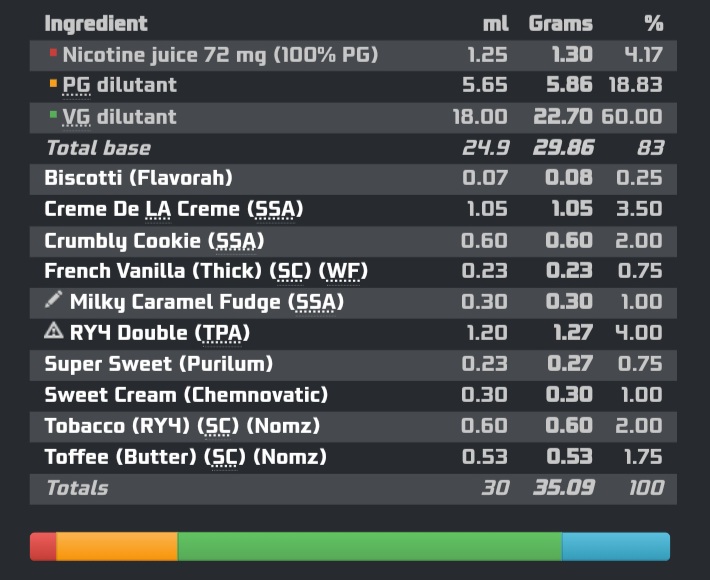Click the orange marker beside PG dilutant

click(x=53, y=83)
